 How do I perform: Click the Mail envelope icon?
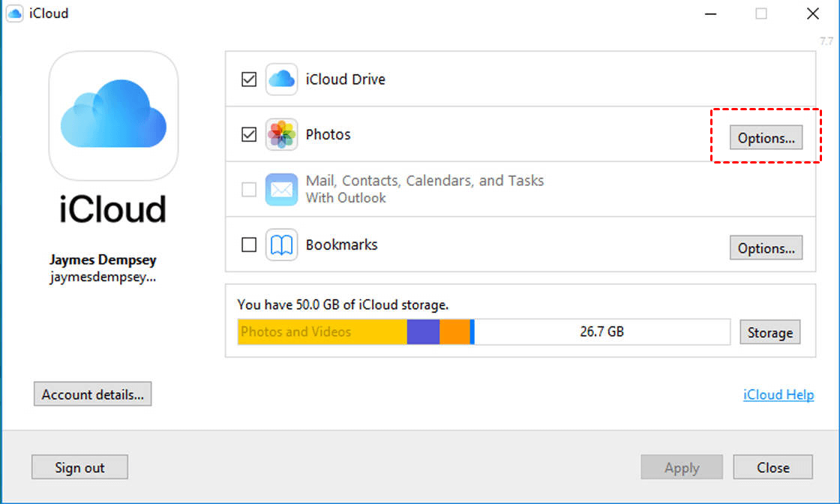282,190
